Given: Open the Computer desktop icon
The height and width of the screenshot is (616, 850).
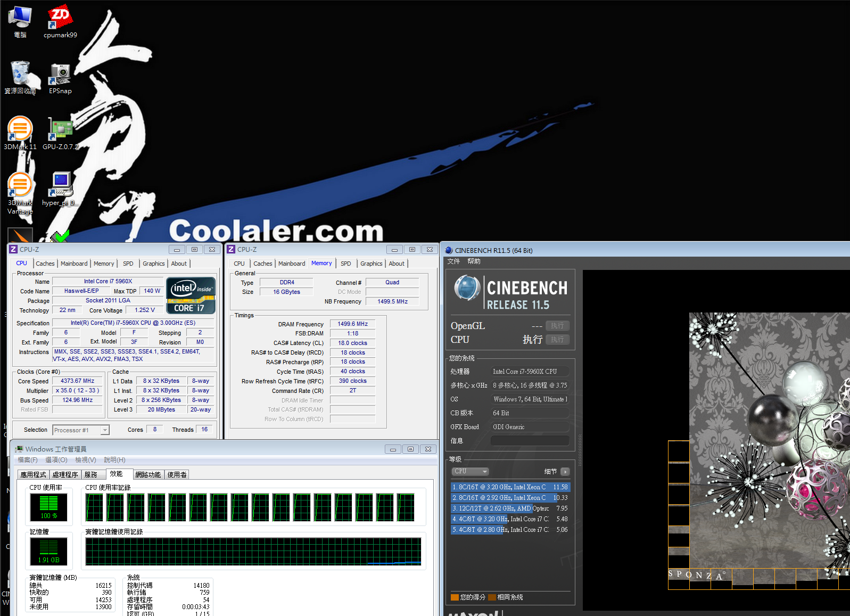Looking at the screenshot, I should [20, 22].
